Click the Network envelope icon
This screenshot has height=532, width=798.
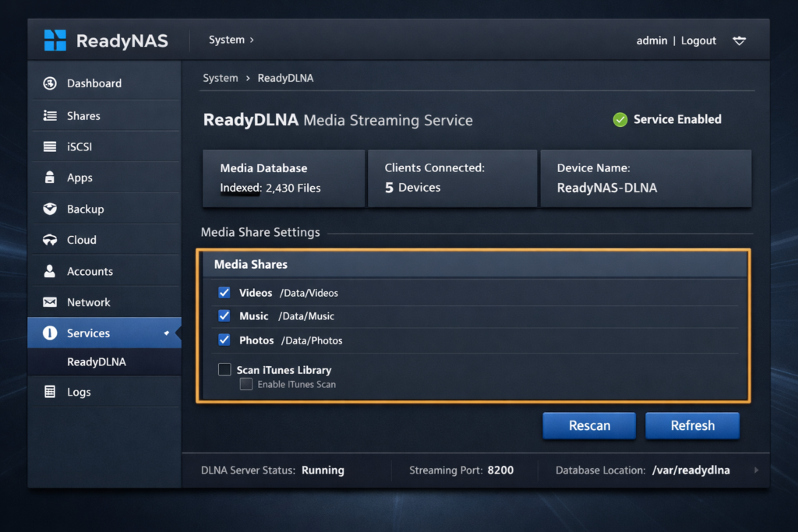click(x=50, y=302)
